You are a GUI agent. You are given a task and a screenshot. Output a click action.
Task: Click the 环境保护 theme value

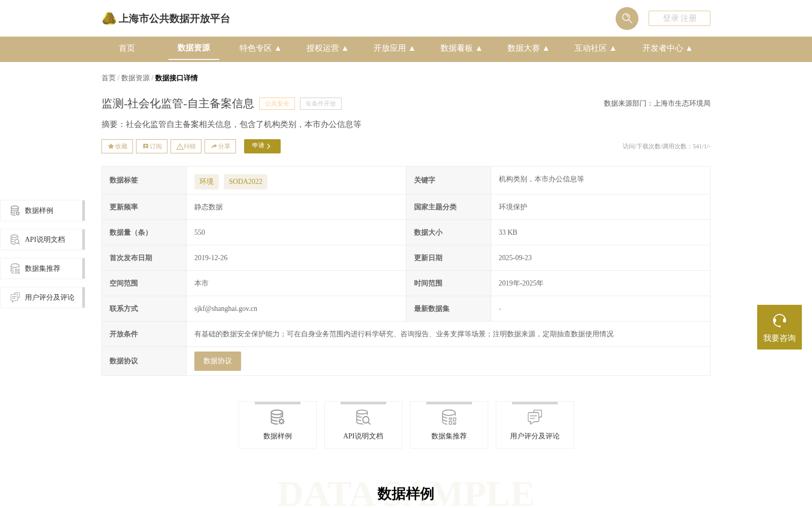tap(513, 207)
